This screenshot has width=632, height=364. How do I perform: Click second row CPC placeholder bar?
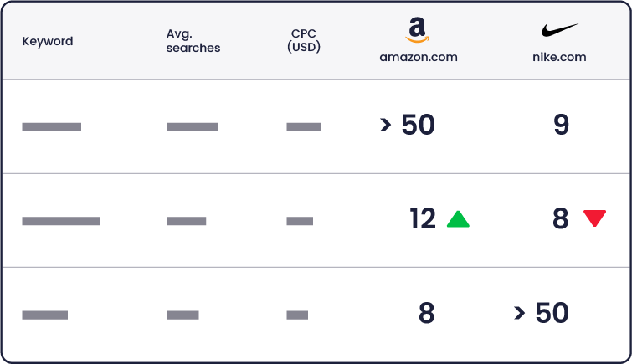click(300, 221)
